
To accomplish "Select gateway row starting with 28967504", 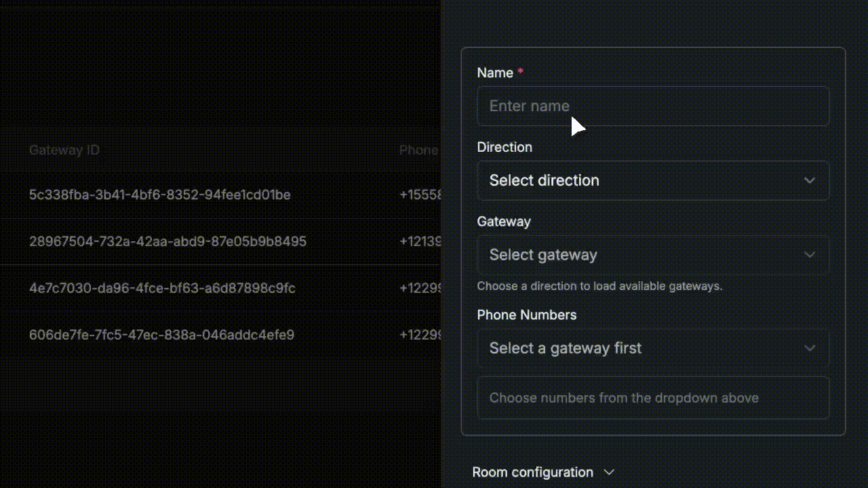I will click(167, 241).
